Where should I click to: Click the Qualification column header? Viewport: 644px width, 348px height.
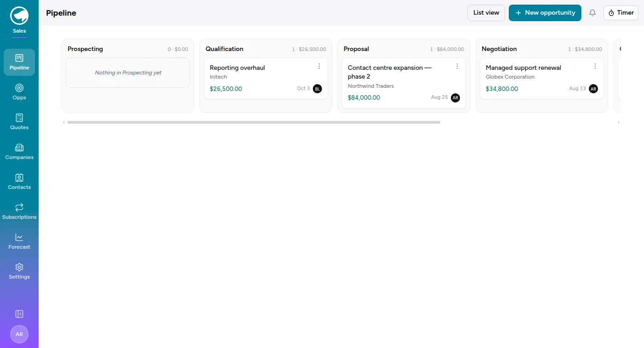[224, 49]
